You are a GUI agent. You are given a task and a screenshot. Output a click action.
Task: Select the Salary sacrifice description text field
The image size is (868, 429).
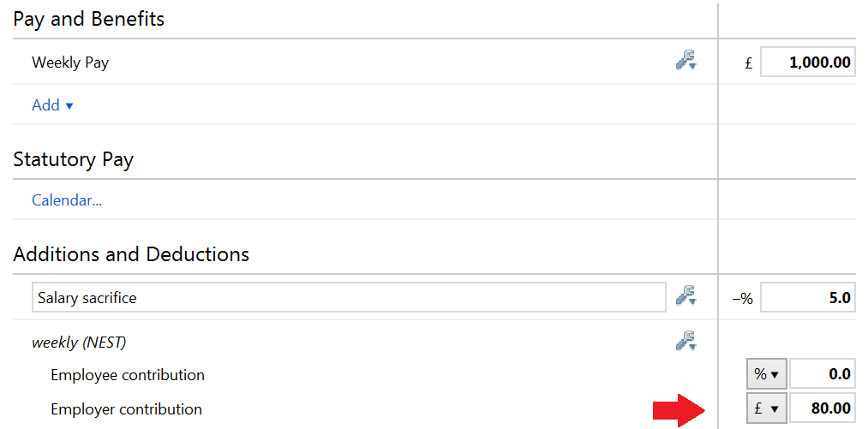click(349, 297)
